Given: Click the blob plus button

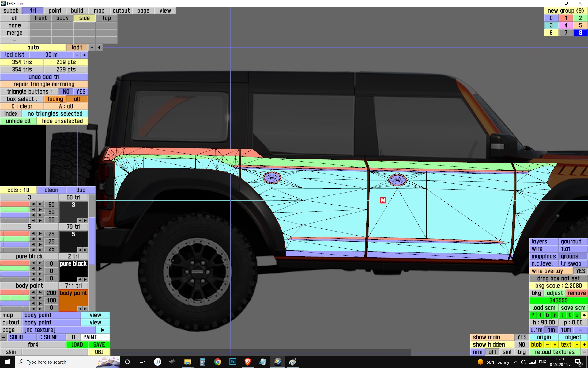Looking at the screenshot, I should (x=555, y=345).
